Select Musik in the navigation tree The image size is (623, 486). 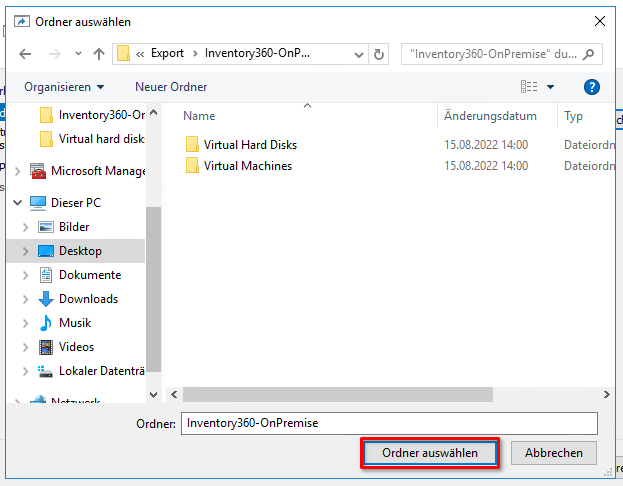(x=75, y=323)
